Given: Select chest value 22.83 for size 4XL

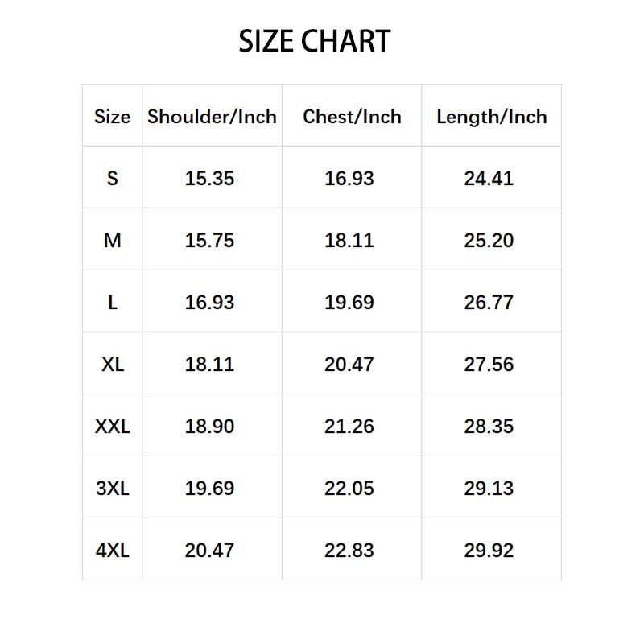Looking at the screenshot, I should (349, 551).
